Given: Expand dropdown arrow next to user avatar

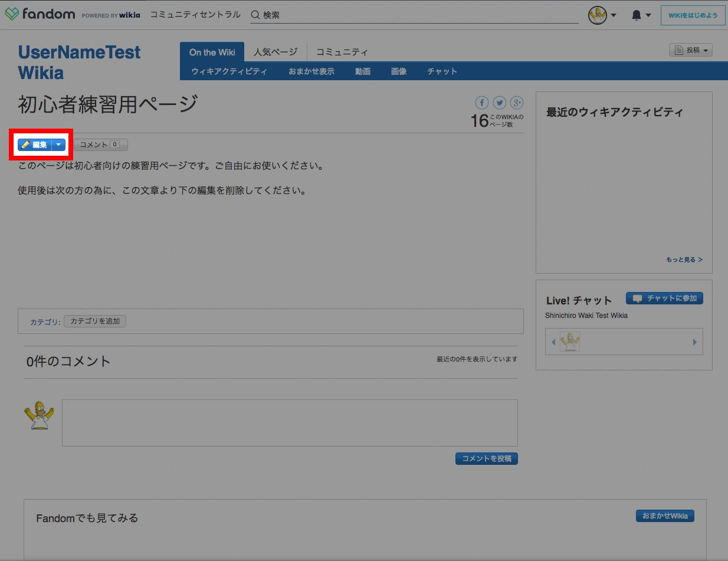Looking at the screenshot, I should 614,16.
